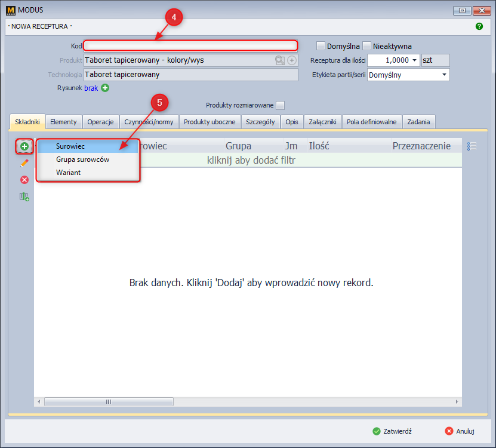The image size is (496, 448).
Task: Click the red delete record icon
Action: 24,180
